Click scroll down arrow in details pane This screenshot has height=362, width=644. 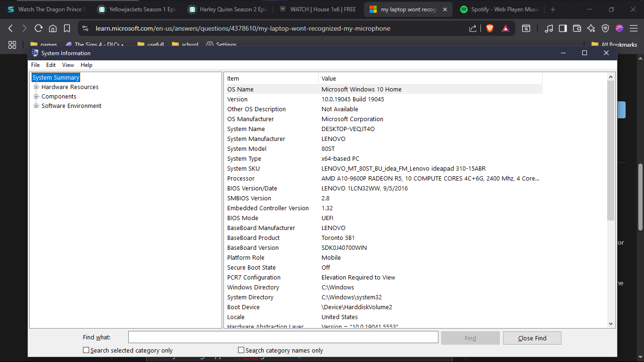611,324
